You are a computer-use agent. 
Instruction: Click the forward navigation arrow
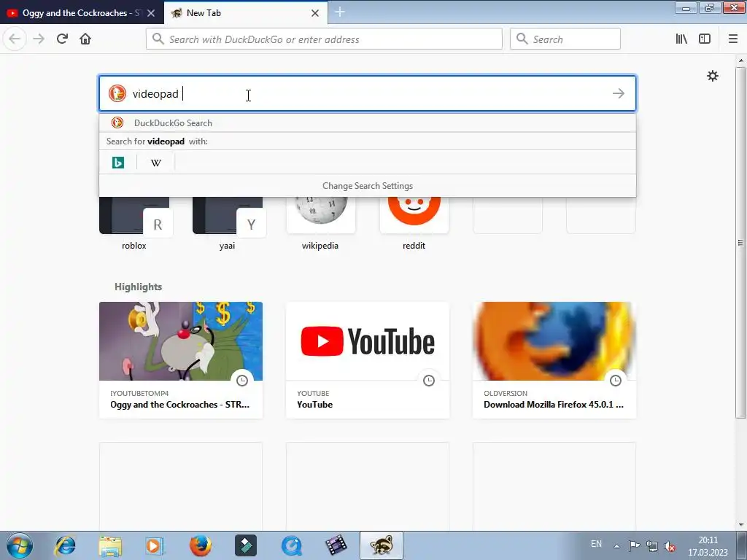39,39
